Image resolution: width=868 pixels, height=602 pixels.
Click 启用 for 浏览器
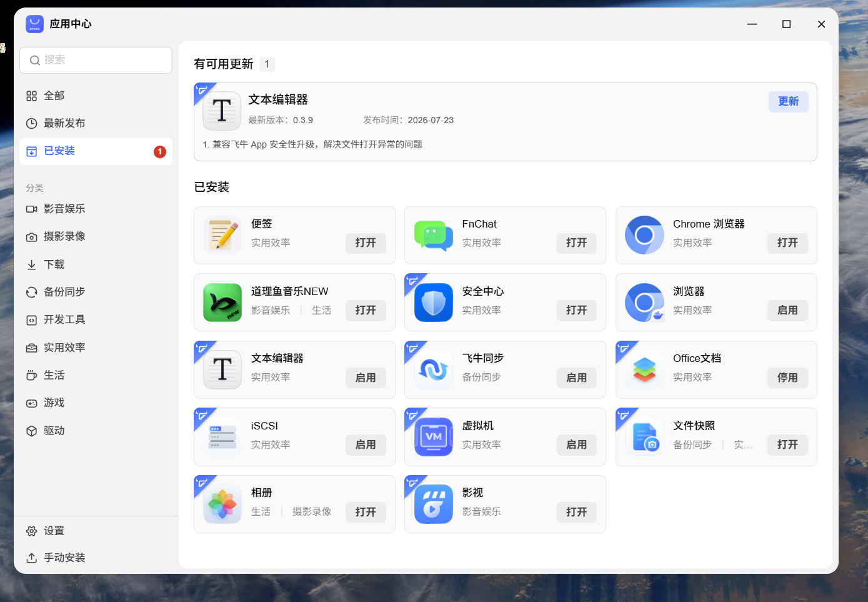pyautogui.click(x=787, y=311)
